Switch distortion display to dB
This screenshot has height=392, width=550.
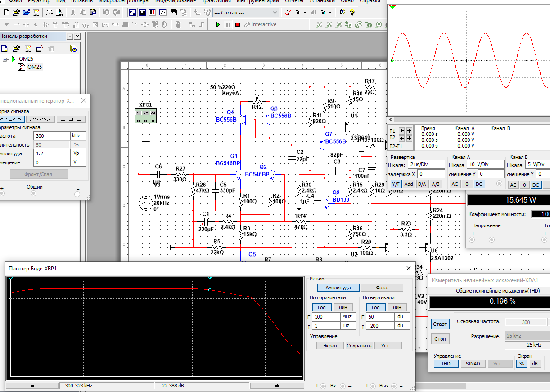click(x=534, y=364)
